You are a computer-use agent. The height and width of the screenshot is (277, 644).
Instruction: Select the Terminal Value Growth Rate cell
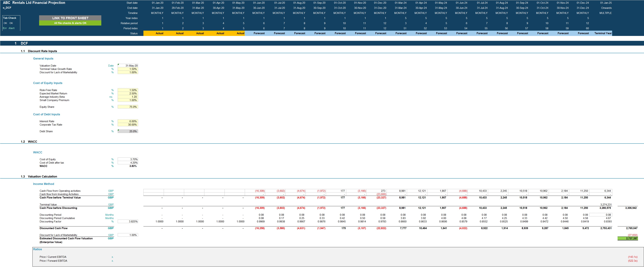click(x=128, y=69)
